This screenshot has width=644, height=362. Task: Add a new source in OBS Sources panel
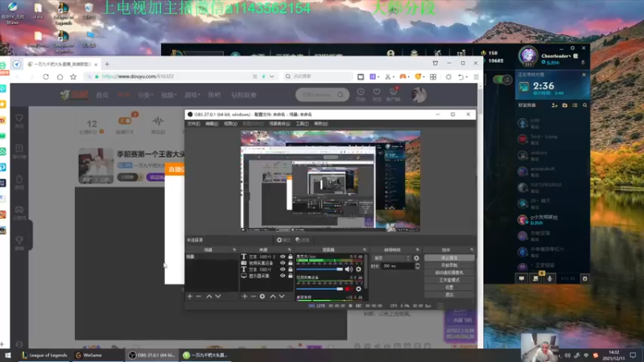[245, 296]
